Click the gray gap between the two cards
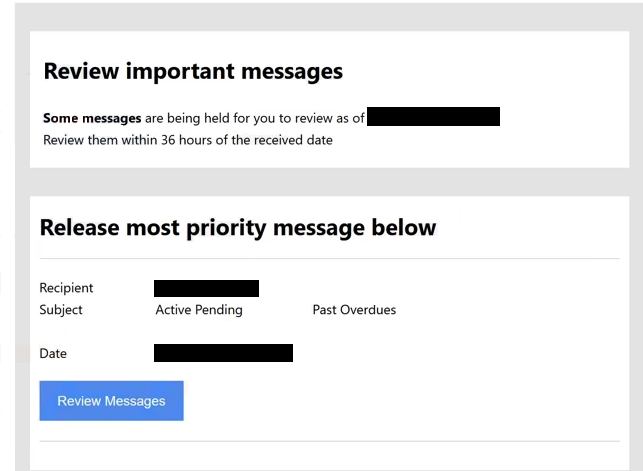The image size is (643, 471). tap(329, 182)
